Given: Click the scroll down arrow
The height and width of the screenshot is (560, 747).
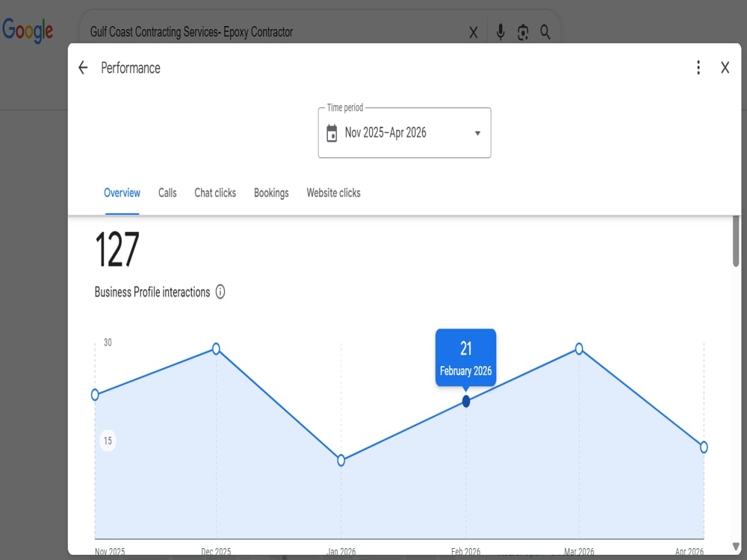Looking at the screenshot, I should click(x=736, y=547).
